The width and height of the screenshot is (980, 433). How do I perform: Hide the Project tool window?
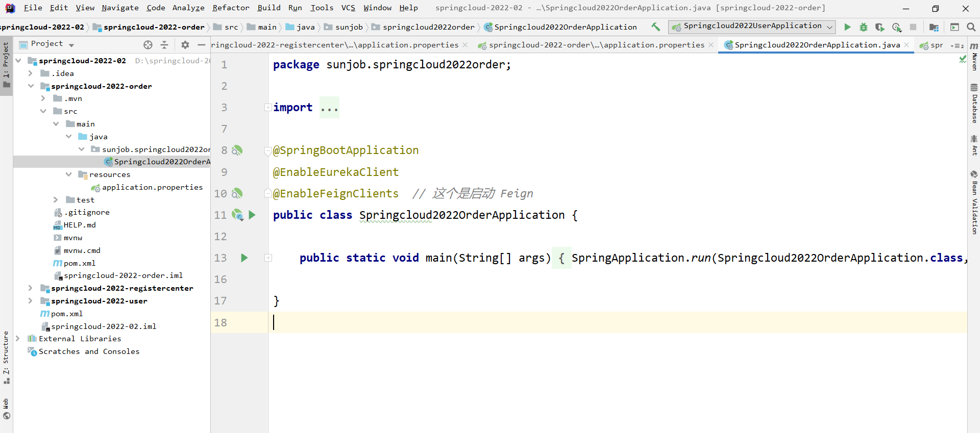click(202, 45)
